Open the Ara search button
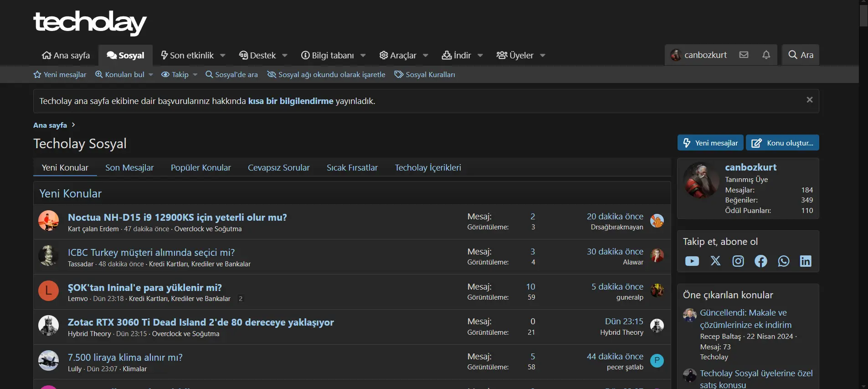 801,55
